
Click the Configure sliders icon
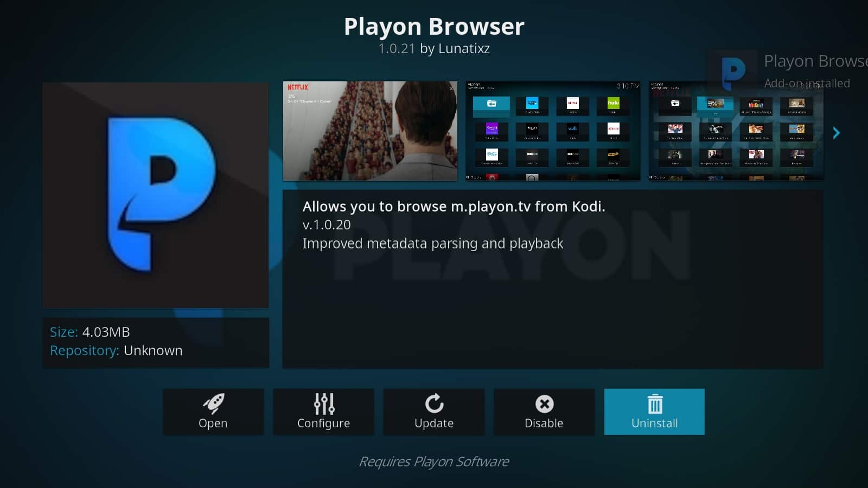(324, 403)
